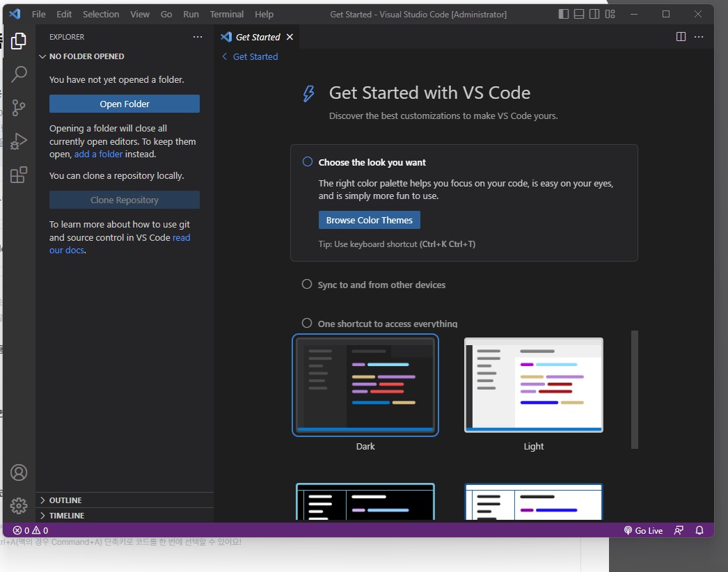Click Go Live in the status bar

click(x=643, y=530)
